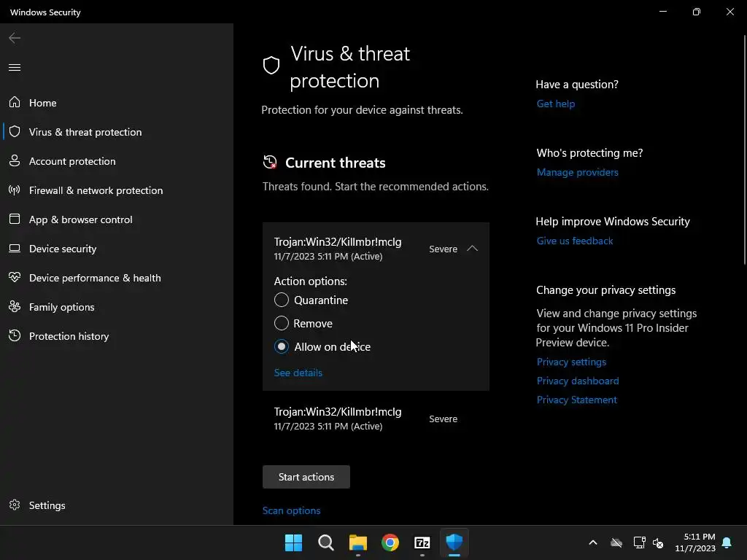The height and width of the screenshot is (560, 747).
Task: Click the large shield icon in page header
Action: (x=271, y=66)
